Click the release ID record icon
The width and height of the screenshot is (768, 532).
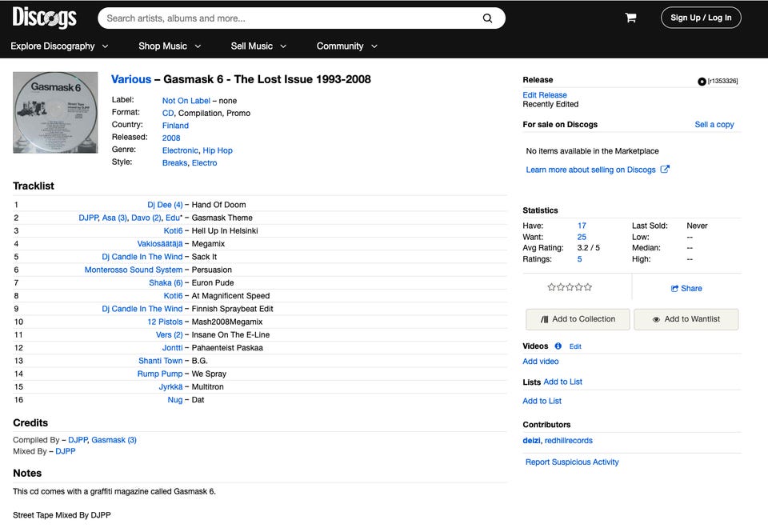point(702,81)
